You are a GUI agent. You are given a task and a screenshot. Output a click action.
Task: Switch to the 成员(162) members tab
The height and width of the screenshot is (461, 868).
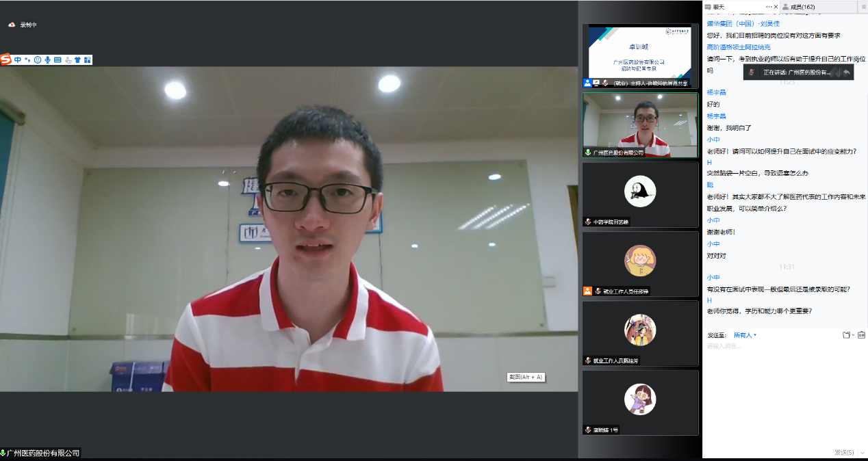[x=806, y=6]
